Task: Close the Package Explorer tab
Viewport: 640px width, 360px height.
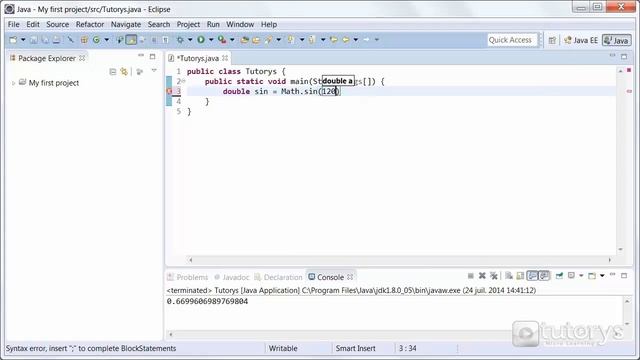Action: pyautogui.click(x=82, y=58)
